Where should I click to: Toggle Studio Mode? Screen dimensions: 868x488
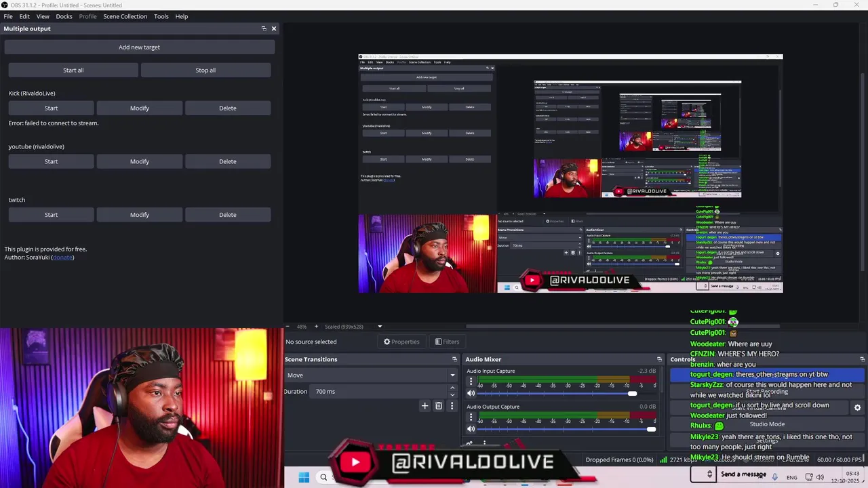[x=767, y=424]
